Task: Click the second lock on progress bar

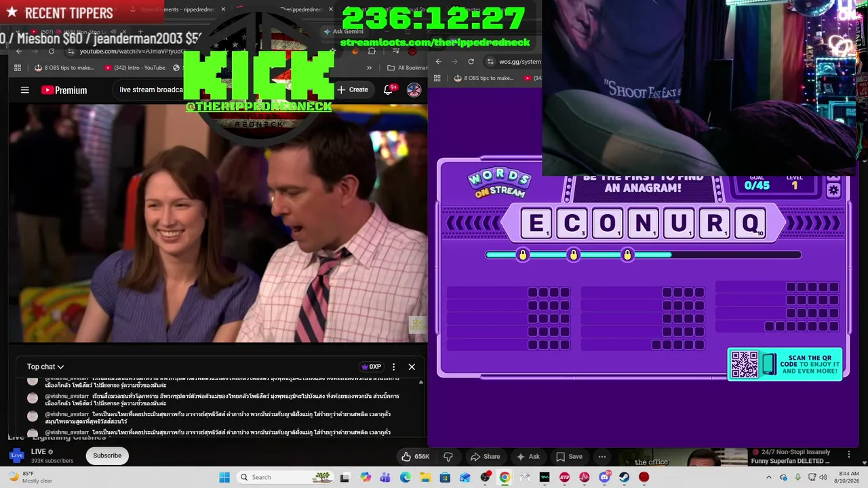Action: (574, 255)
